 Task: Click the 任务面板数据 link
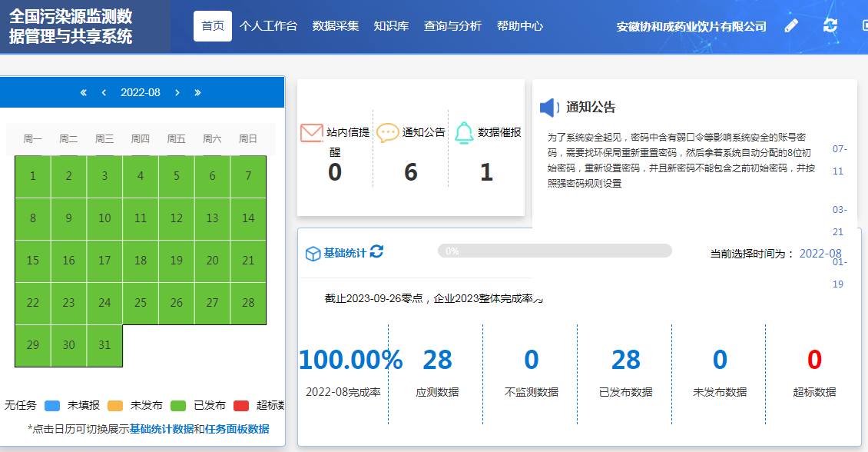coord(237,429)
